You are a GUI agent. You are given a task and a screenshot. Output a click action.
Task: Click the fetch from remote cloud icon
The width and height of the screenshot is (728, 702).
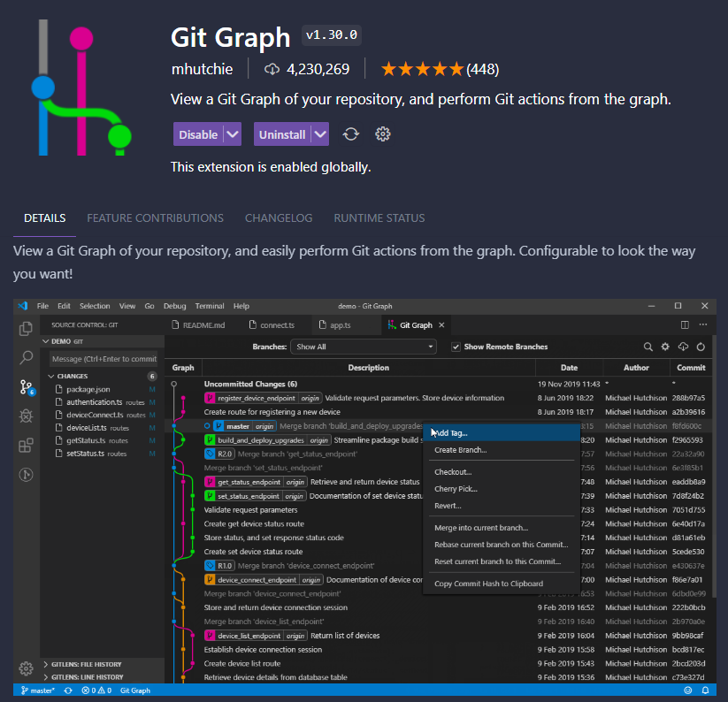(683, 347)
